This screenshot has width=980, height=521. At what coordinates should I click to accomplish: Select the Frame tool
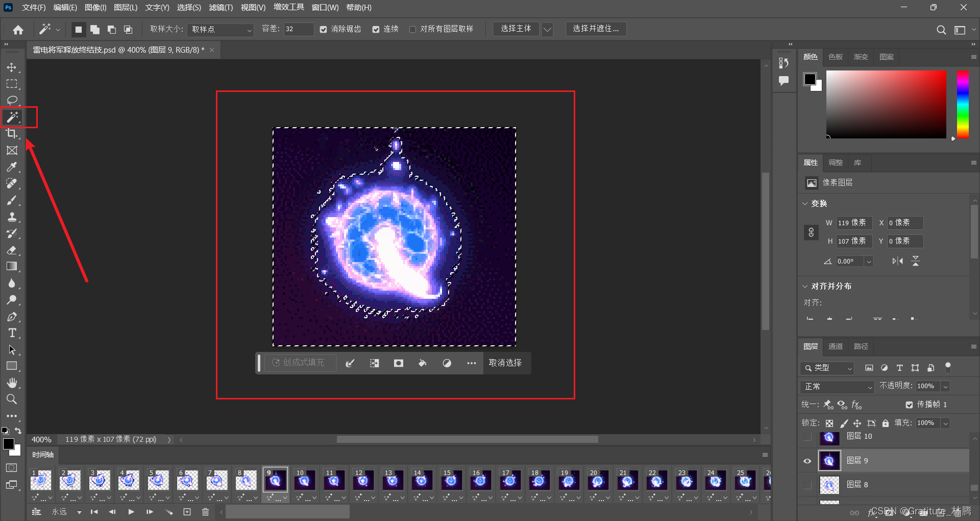pos(11,150)
